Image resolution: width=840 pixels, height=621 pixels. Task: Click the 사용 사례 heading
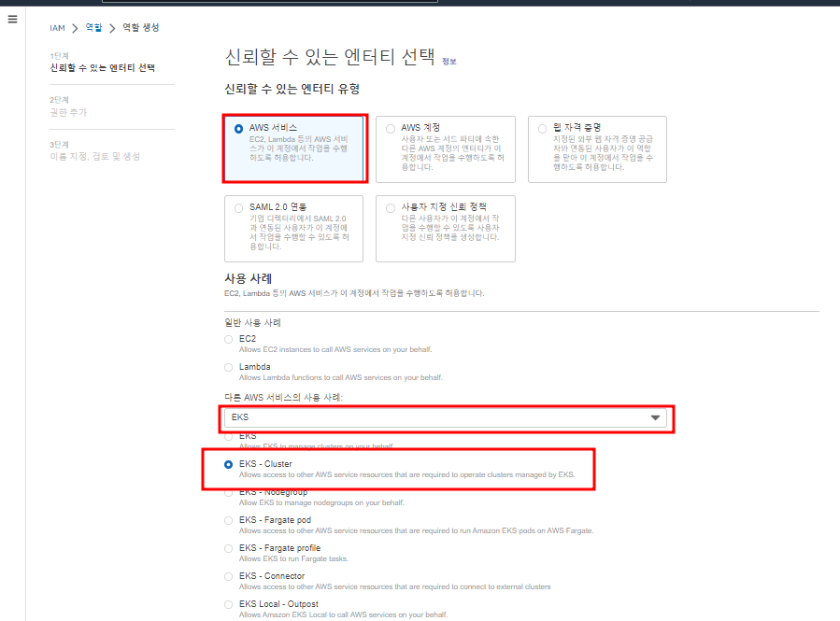point(248,278)
